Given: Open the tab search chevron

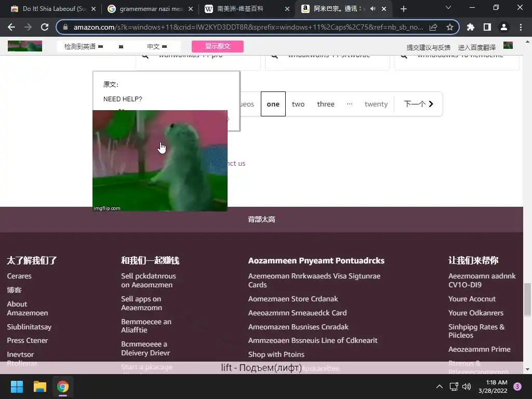Looking at the screenshot, I should coord(448,7).
